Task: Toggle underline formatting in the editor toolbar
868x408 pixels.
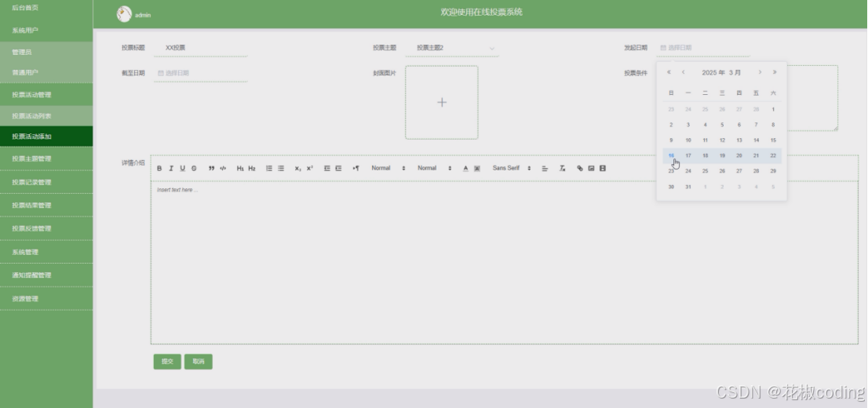Action: pyautogui.click(x=182, y=168)
